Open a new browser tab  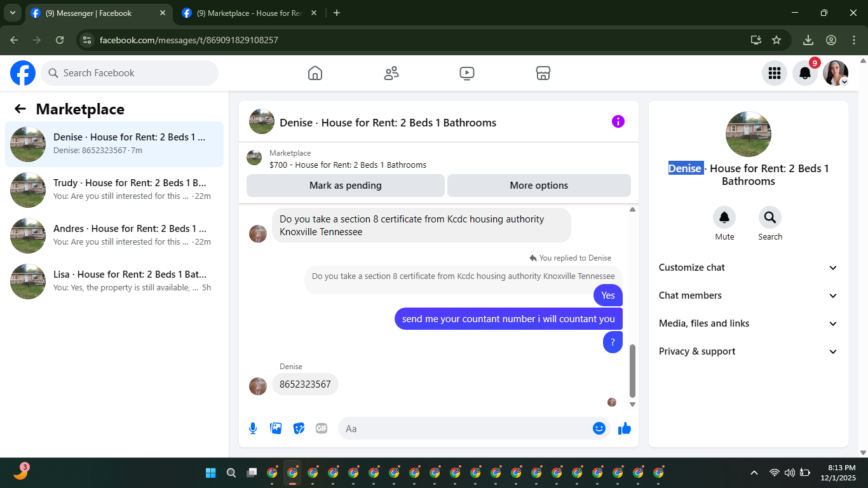coord(337,13)
